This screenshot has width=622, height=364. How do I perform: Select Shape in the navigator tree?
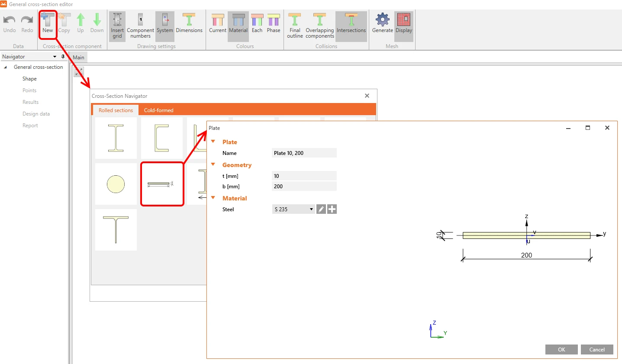pyautogui.click(x=29, y=79)
